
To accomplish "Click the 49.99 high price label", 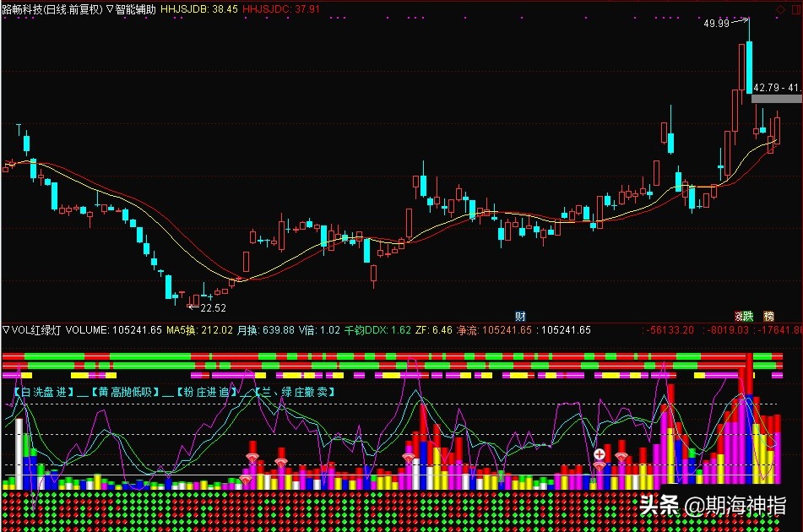I will click(717, 23).
